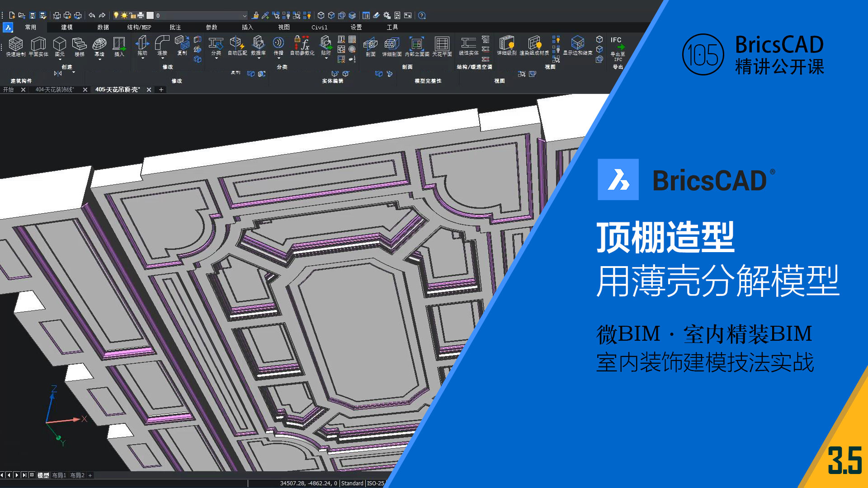Toggle layer freeze sun icon

point(124,15)
